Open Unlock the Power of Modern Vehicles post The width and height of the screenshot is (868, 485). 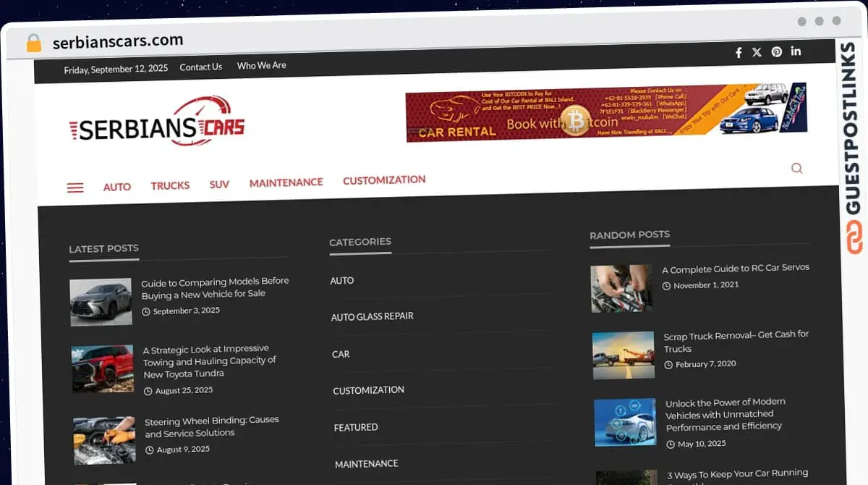[x=726, y=414]
